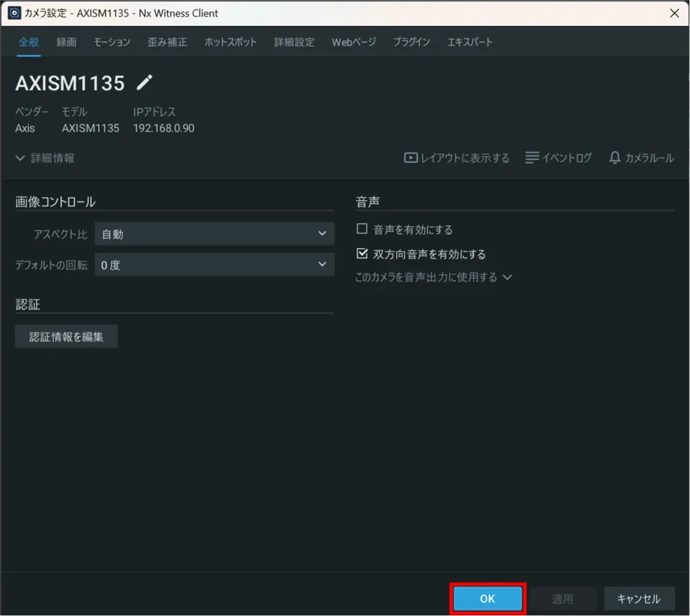Click the pencil icon to rename AXISM1135
690x616 pixels.
point(145,83)
